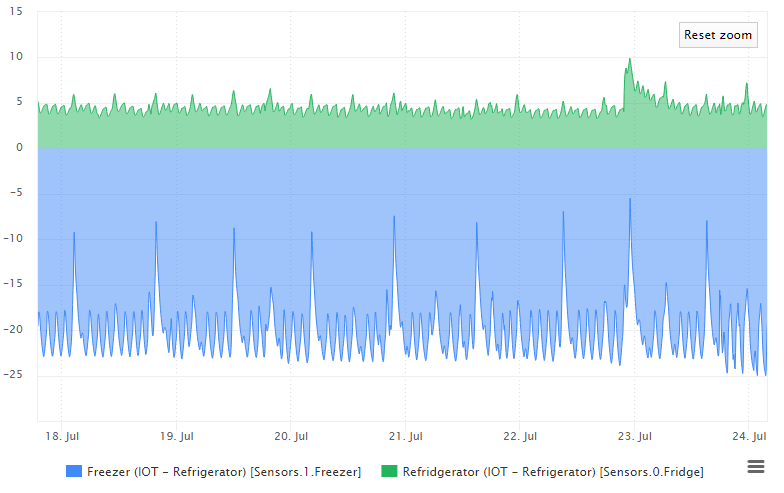Select the 22. Jul axis label
The width and height of the screenshot is (784, 493).
point(520,436)
